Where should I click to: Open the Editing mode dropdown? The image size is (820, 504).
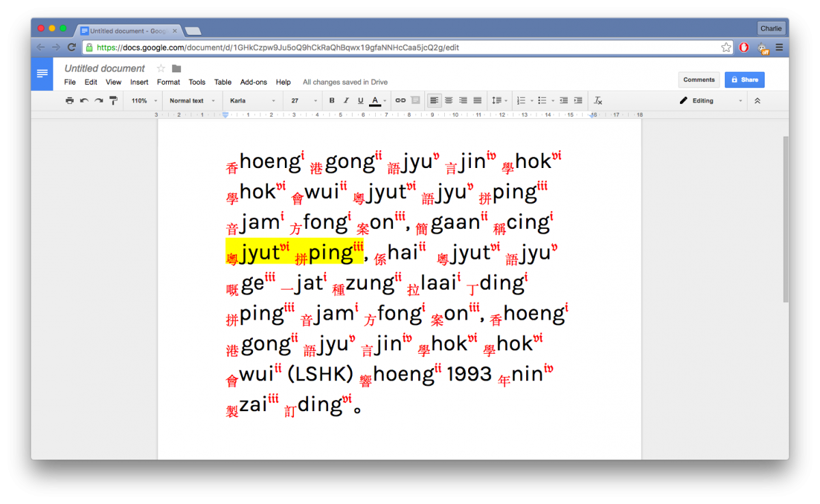[x=711, y=100]
